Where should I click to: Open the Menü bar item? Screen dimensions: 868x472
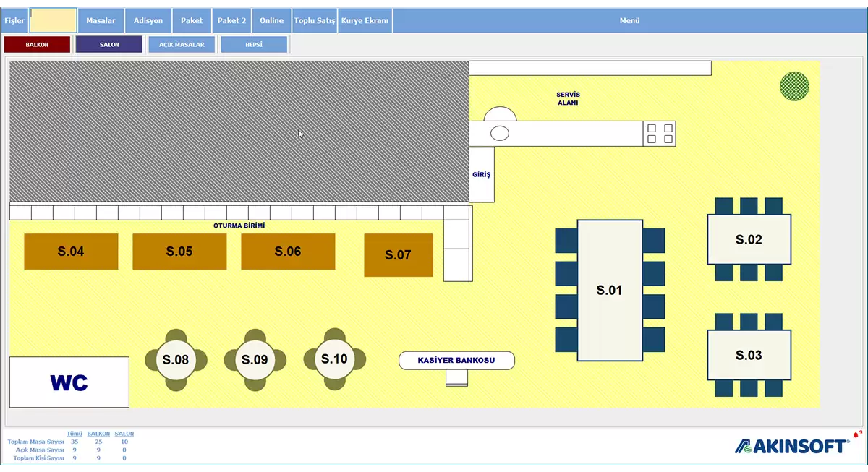pyautogui.click(x=629, y=21)
